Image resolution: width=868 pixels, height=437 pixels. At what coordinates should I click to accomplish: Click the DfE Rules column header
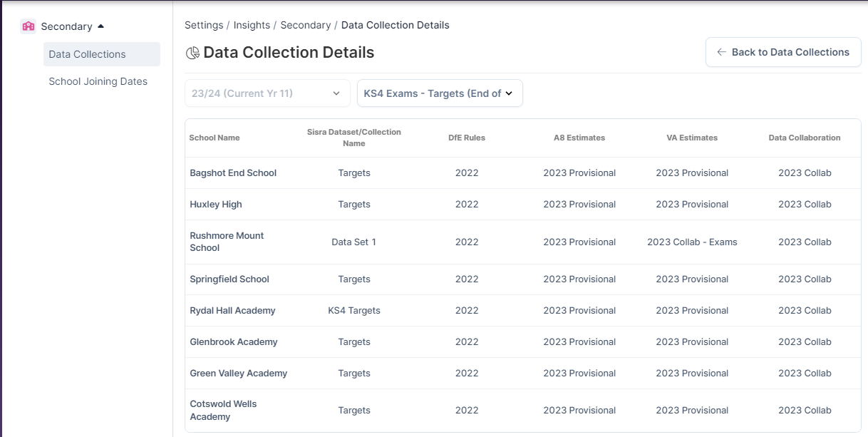pyautogui.click(x=467, y=138)
